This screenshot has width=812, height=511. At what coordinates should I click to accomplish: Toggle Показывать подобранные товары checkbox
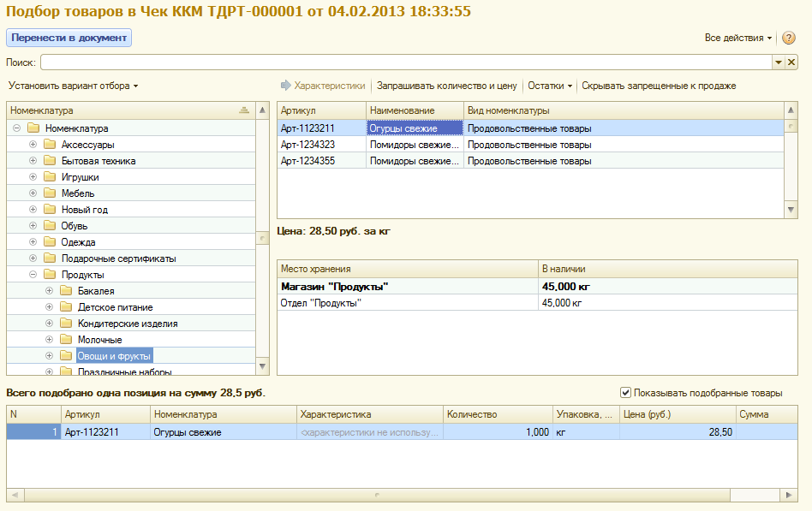point(625,393)
